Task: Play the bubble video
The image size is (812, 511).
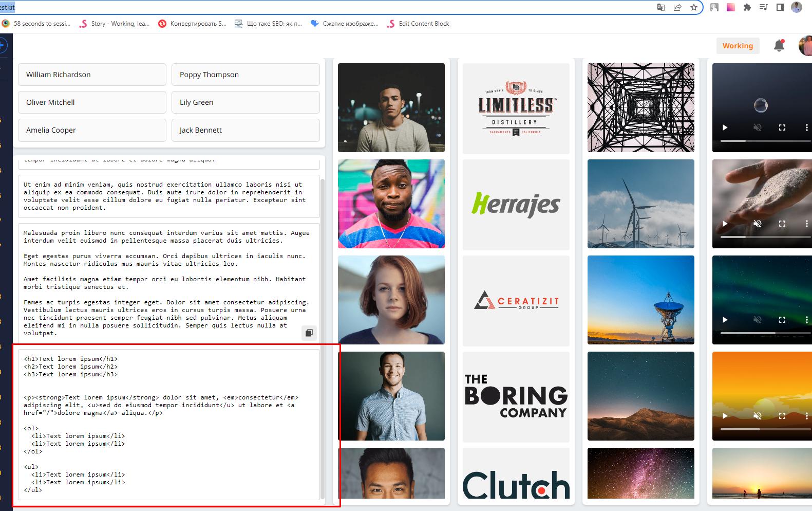Action: 725,127
